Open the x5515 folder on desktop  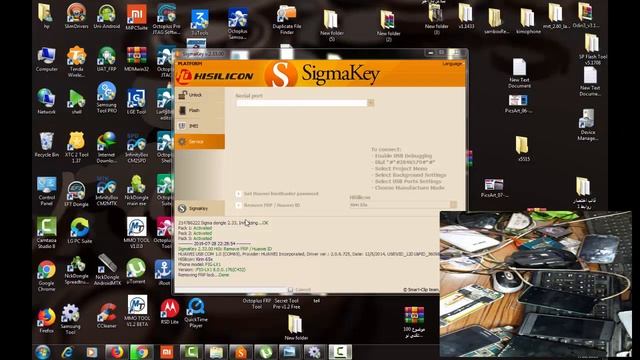pyautogui.click(x=522, y=149)
